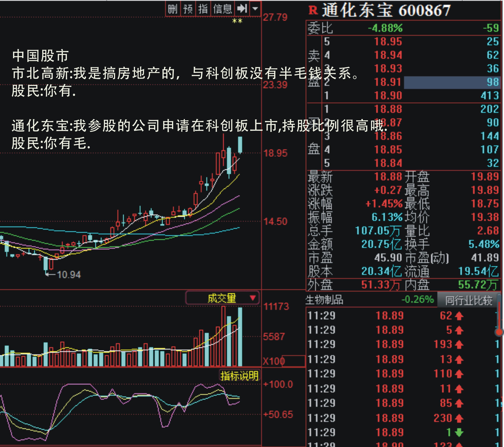Screen dimensions: 504x447
Task: Click the 涨幅 value +1.45%
Action: tap(384, 204)
